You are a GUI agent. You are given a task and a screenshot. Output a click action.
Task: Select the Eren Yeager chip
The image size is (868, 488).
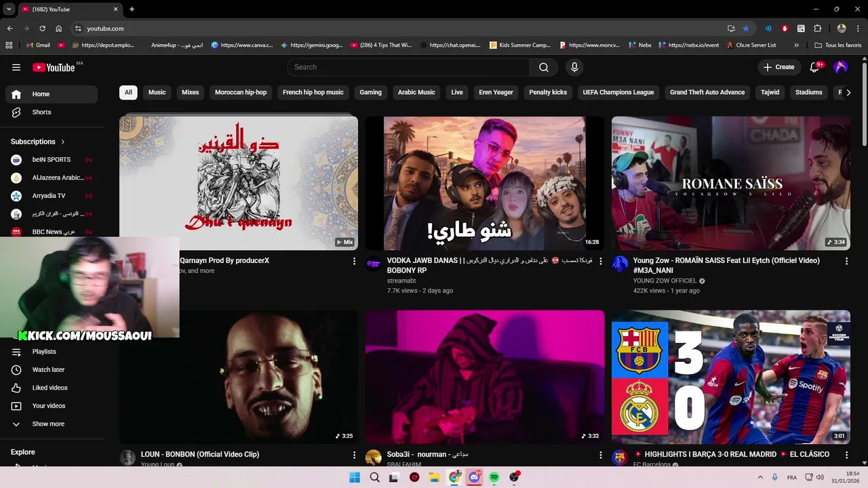pyautogui.click(x=496, y=92)
